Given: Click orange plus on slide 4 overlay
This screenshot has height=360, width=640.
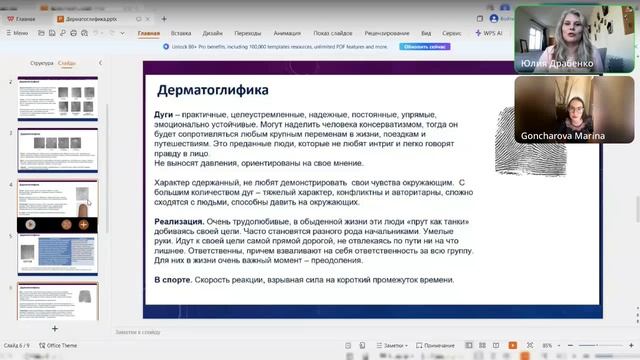Looking at the screenshot, I should point(83,224).
